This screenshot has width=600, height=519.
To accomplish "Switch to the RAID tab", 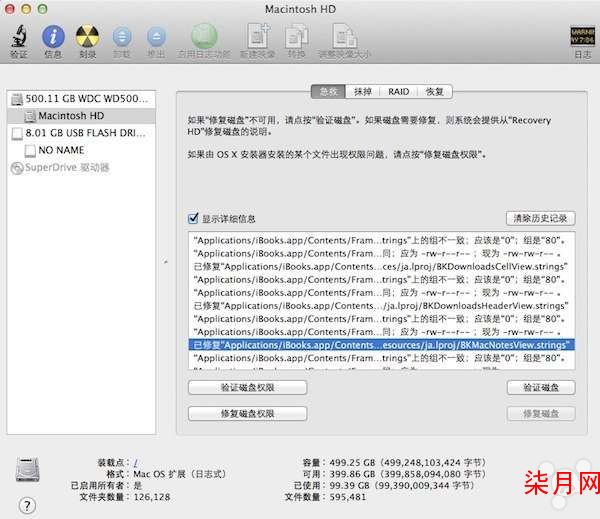I will (398, 92).
